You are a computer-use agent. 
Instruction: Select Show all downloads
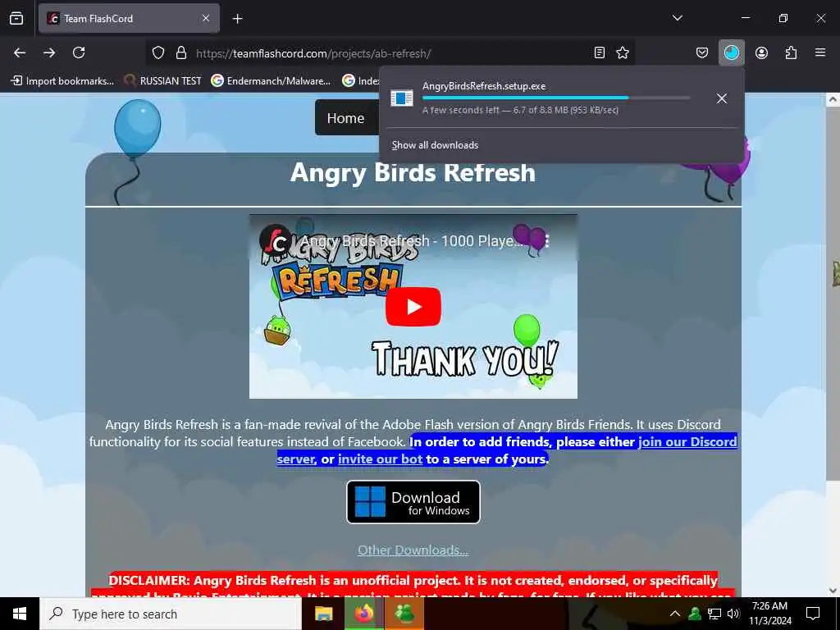435,145
